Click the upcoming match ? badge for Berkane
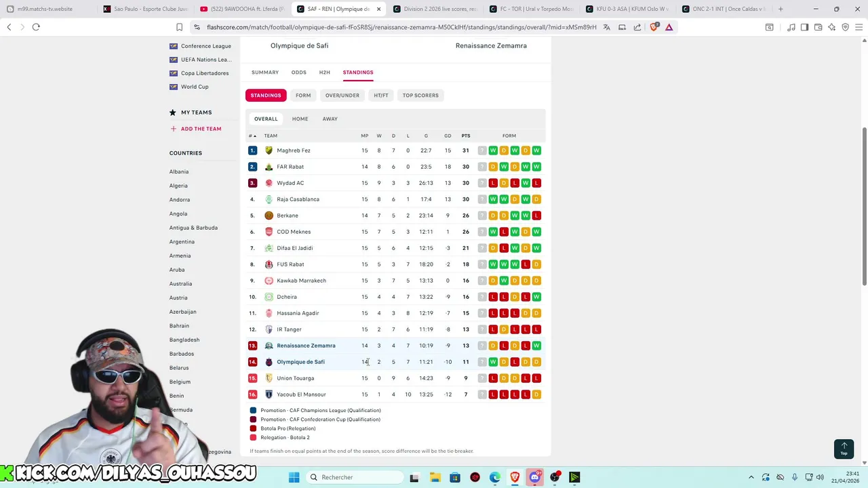 [x=482, y=216]
